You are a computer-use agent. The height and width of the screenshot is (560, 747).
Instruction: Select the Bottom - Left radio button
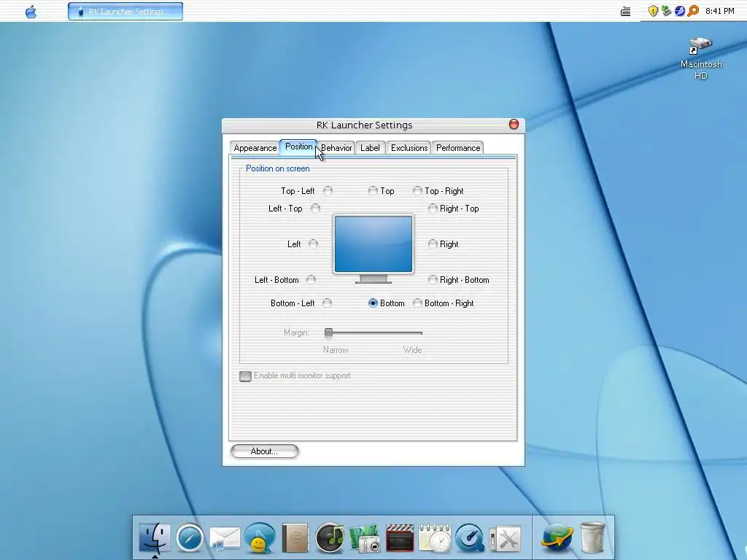coord(327,303)
